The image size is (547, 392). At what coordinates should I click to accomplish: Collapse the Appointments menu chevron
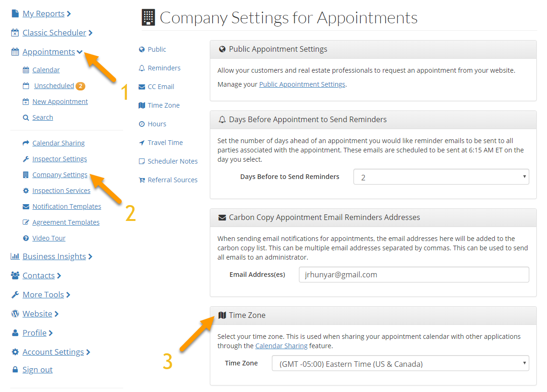80,52
